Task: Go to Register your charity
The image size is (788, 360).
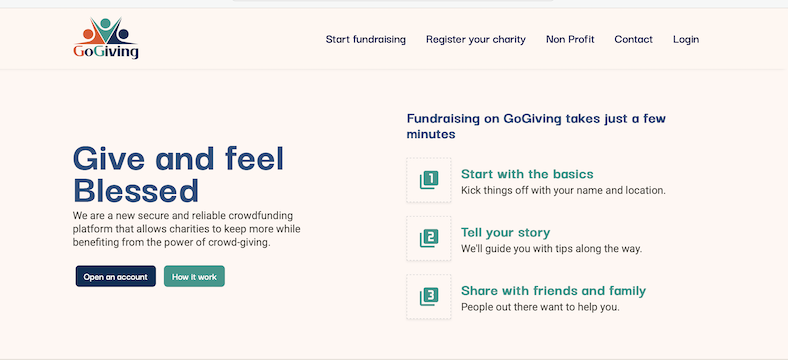Action: pos(476,39)
